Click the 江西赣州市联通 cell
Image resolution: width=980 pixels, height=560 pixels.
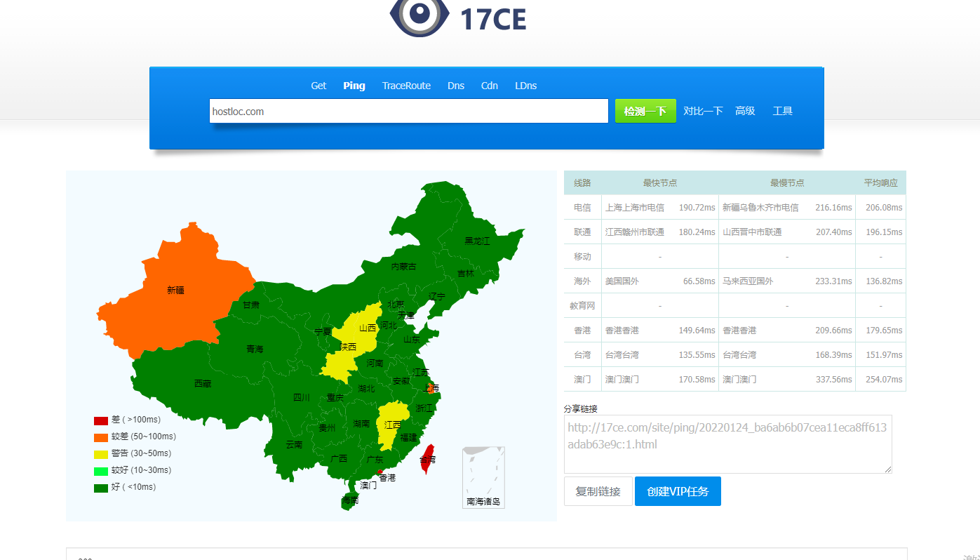pyautogui.click(x=635, y=232)
